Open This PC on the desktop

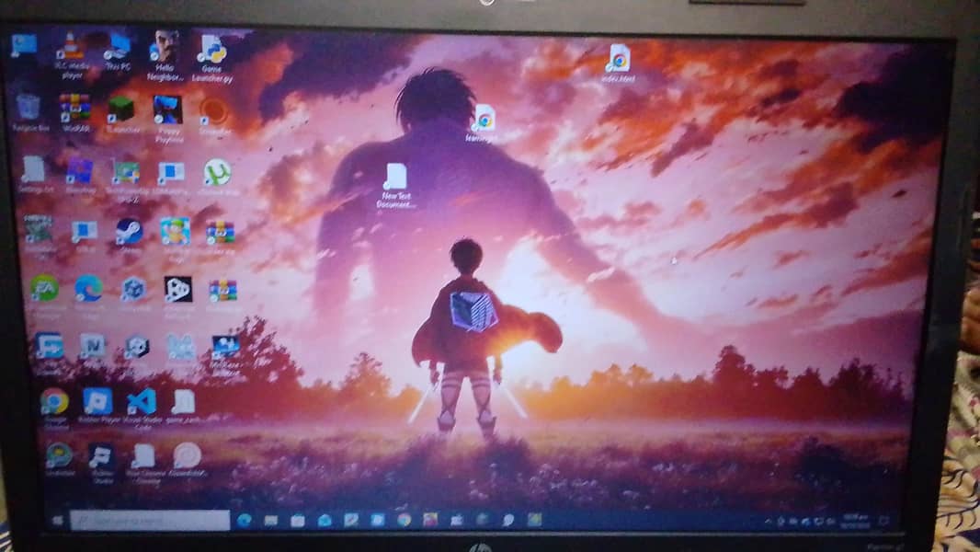118,52
